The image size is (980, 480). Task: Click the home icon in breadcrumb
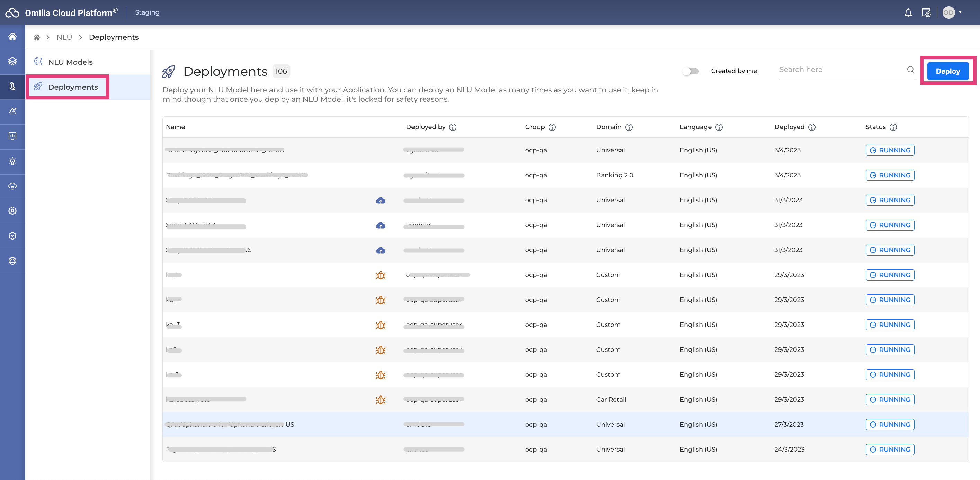pos(36,37)
